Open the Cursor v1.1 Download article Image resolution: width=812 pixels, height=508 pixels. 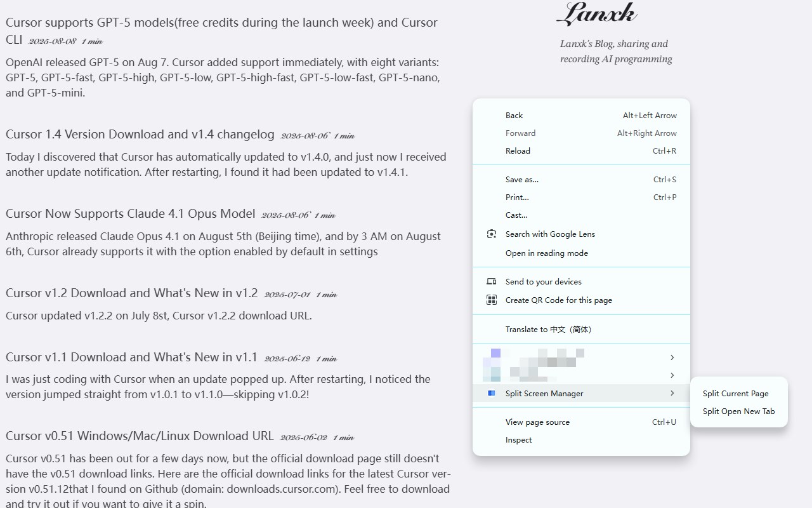(x=131, y=357)
